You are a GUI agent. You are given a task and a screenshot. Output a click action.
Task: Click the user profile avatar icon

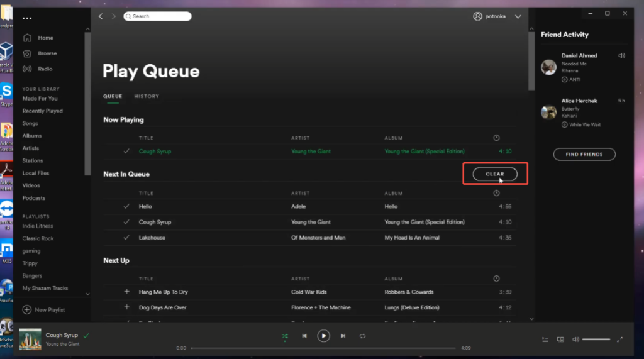(x=477, y=16)
